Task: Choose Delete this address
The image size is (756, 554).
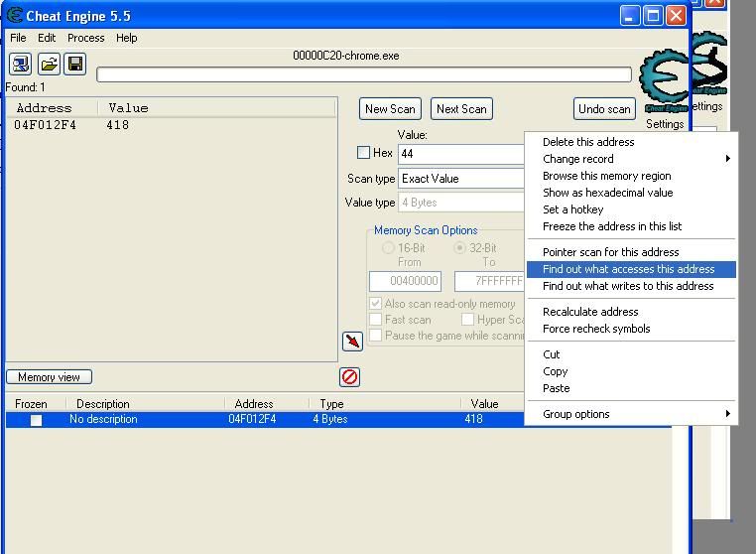Action: [x=632, y=142]
